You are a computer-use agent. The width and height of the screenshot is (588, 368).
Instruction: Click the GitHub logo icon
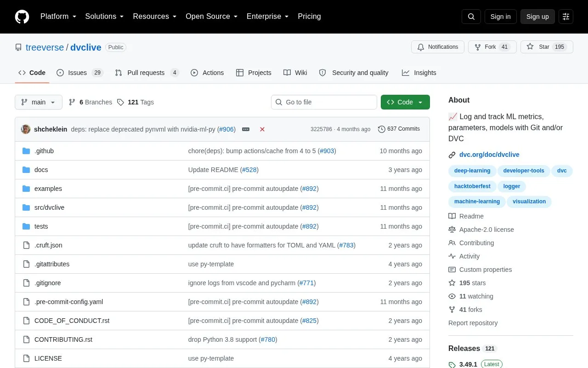22,17
